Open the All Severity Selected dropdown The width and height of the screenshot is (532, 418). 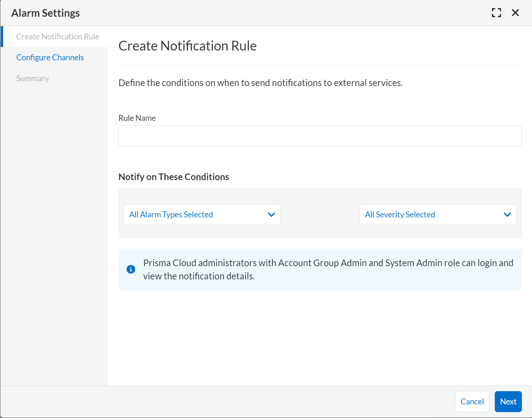click(x=438, y=215)
